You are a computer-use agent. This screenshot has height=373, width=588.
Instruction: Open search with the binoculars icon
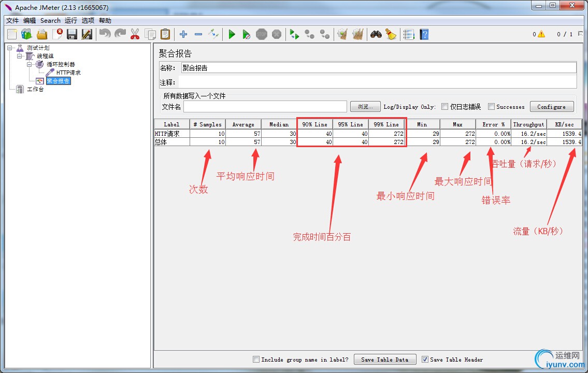coord(376,35)
